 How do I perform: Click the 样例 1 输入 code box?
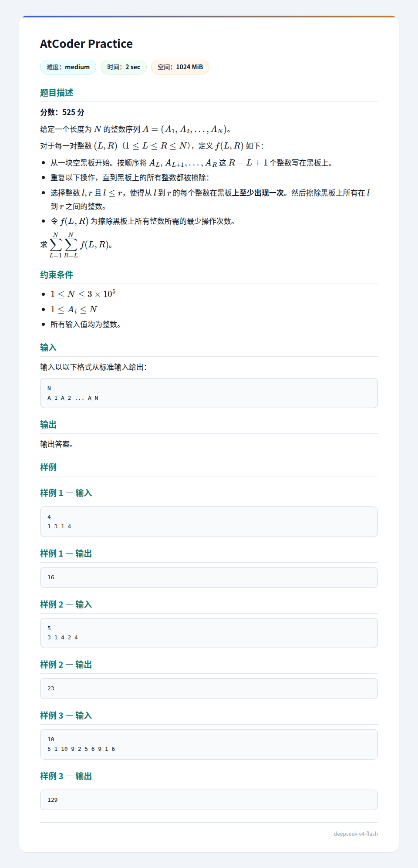[x=209, y=522]
